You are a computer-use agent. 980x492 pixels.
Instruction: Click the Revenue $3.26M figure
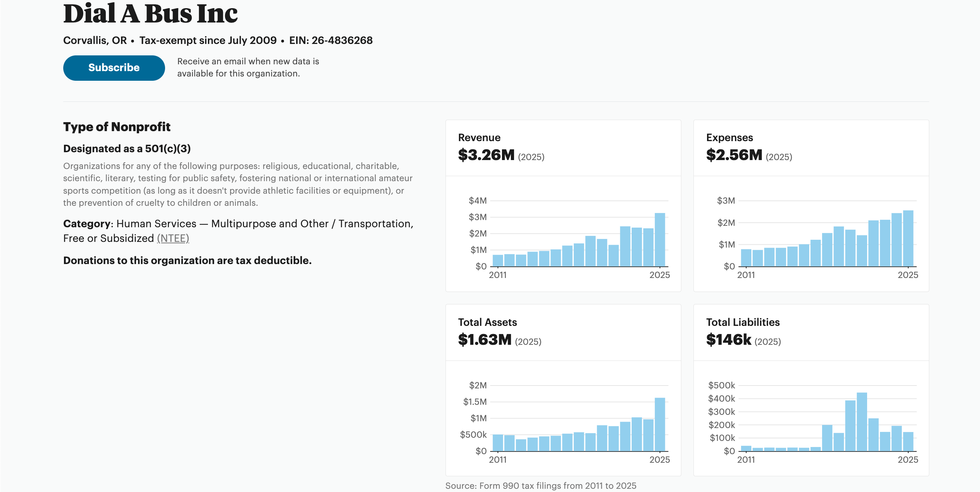[x=486, y=155]
